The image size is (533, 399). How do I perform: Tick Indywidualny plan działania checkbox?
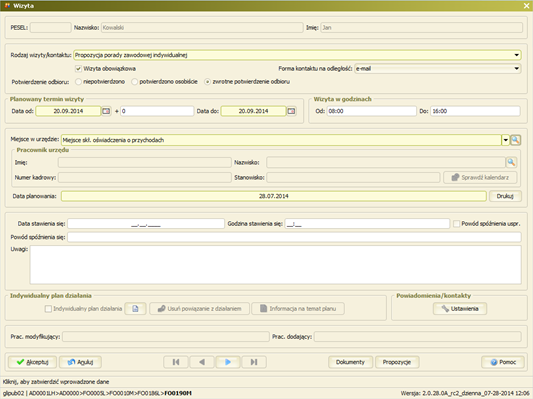coord(48,309)
